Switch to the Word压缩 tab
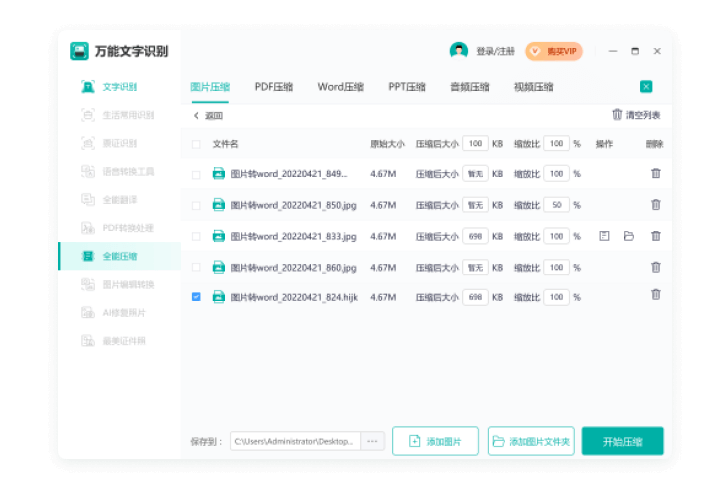Screen dimensions: 706x496 [x=340, y=87]
